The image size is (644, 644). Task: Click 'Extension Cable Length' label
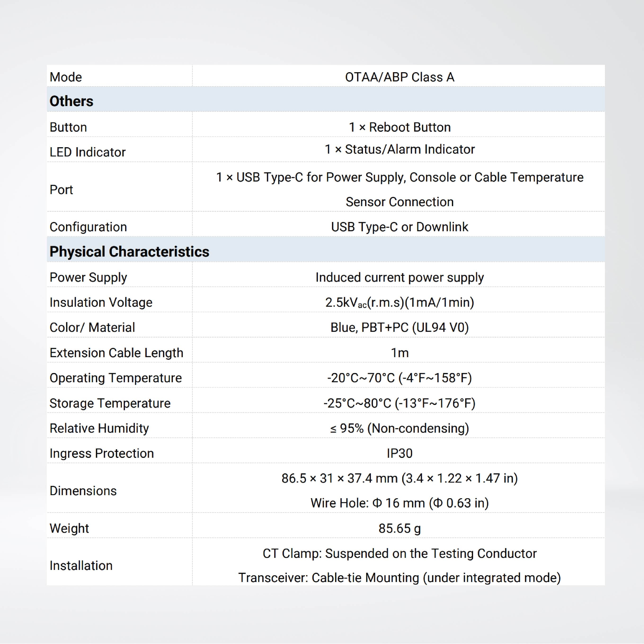click(116, 353)
